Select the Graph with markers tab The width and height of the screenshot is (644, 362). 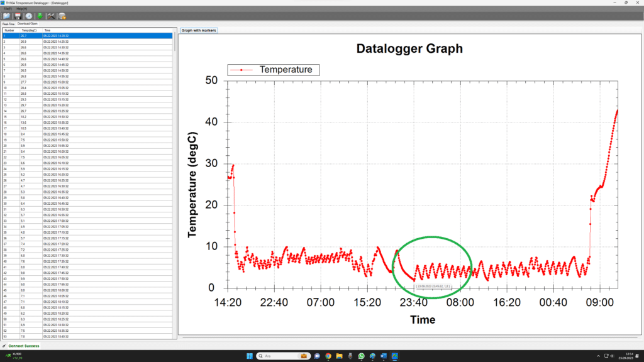tap(199, 30)
